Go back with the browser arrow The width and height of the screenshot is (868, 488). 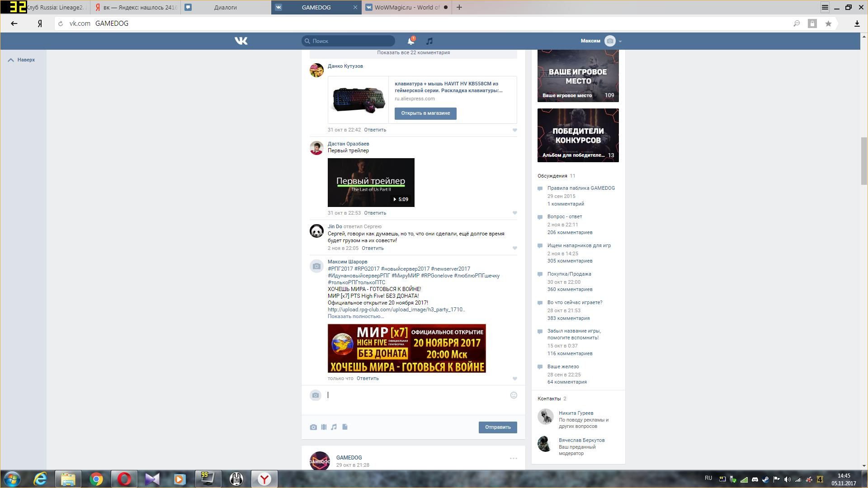(x=14, y=23)
